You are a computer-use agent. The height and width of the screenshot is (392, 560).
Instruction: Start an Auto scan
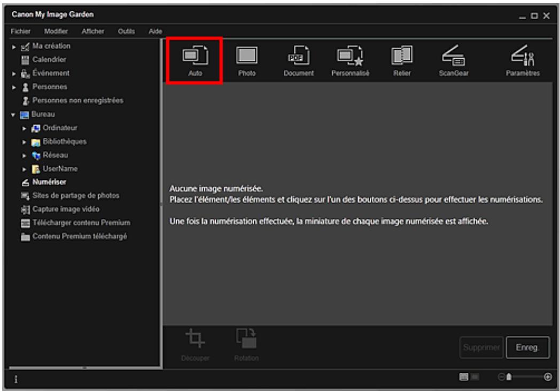(x=193, y=60)
